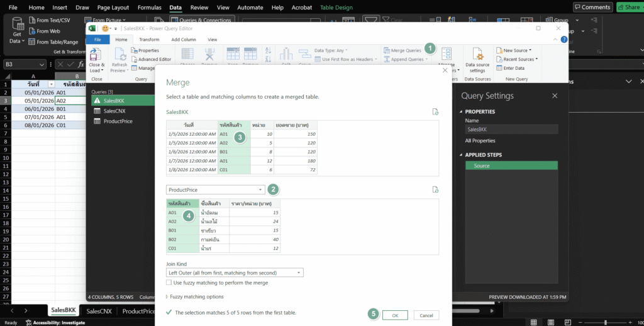Open Data source settings
The height and width of the screenshot is (326, 644).
click(477, 59)
